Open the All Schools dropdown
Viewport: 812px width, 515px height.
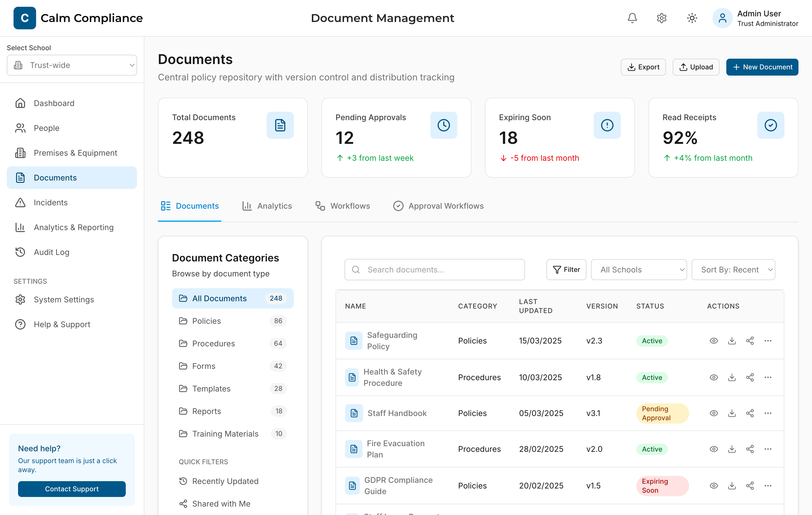click(639, 269)
